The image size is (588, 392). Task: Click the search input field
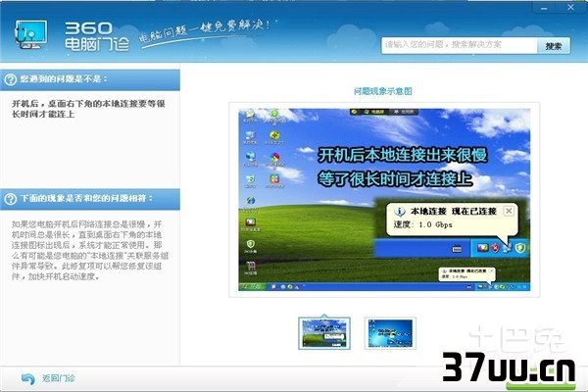click(460, 45)
